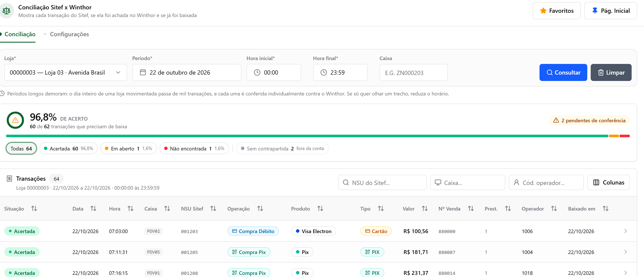The image size is (644, 277).
Task: Sort by Caixa column arrows
Action: click(167, 208)
